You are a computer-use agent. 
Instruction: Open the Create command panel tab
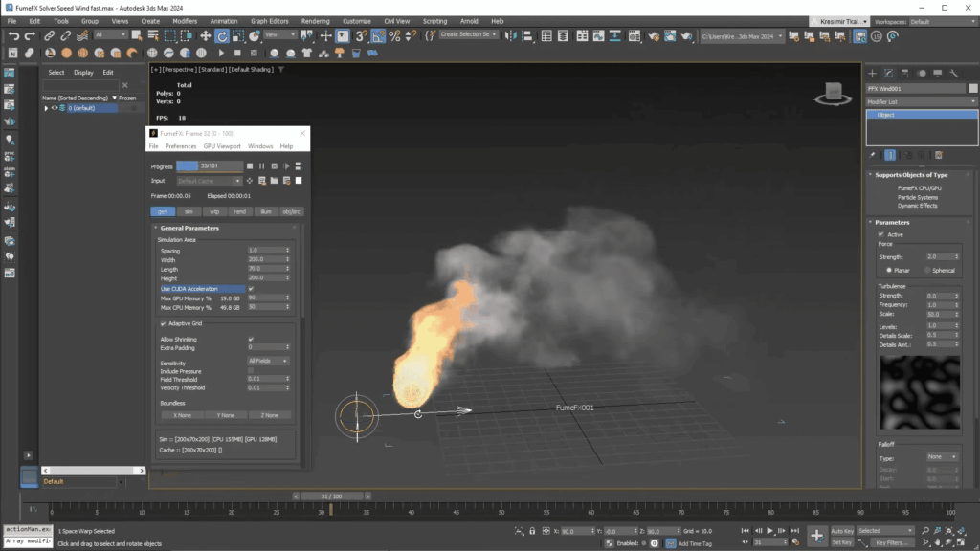872,73
